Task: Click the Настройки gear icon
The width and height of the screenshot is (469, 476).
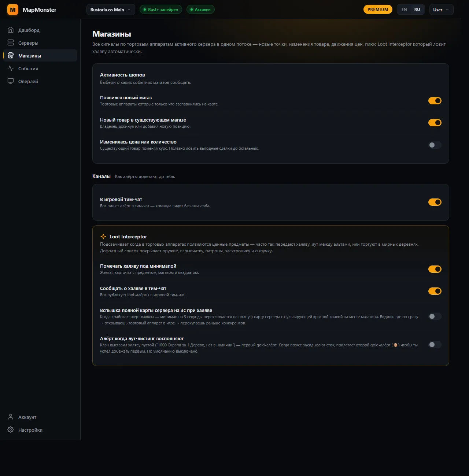Action: click(x=11, y=430)
